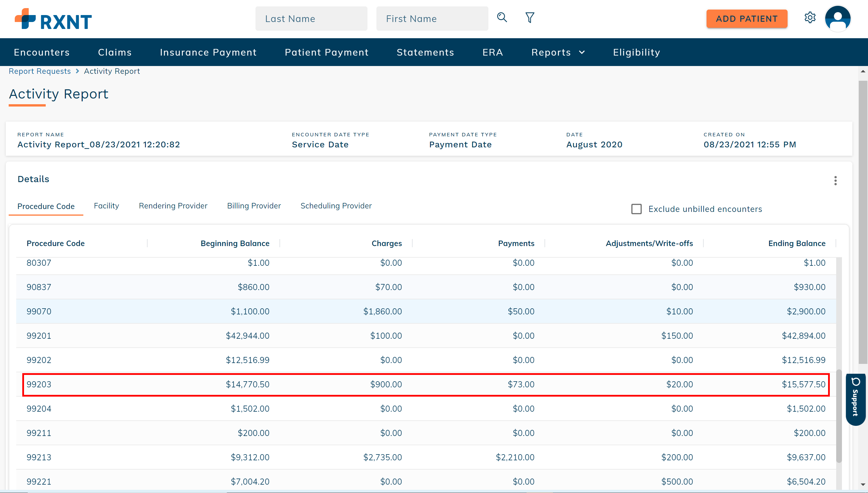The image size is (868, 493).
Task: Click the $2,735.00 charges value
Action: 383,458
